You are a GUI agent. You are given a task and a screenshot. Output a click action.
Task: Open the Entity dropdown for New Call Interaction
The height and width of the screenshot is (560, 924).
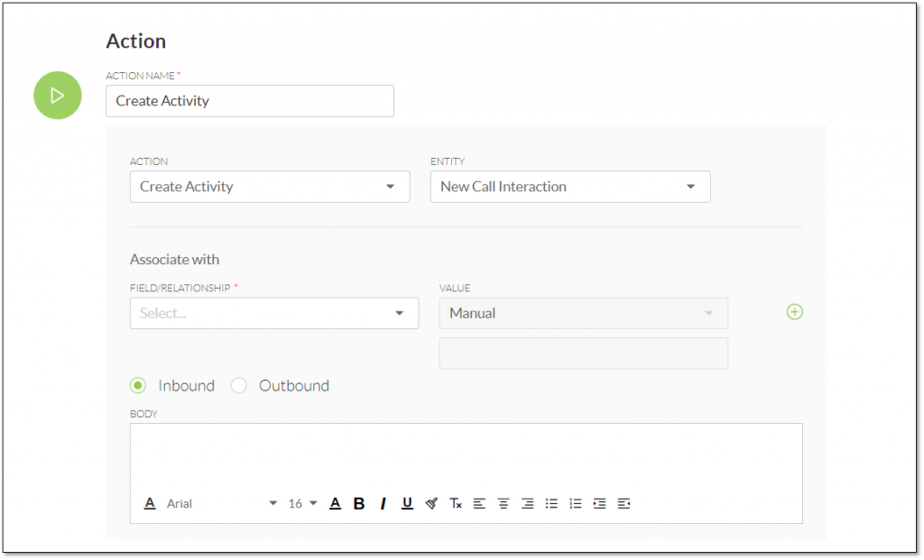570,187
